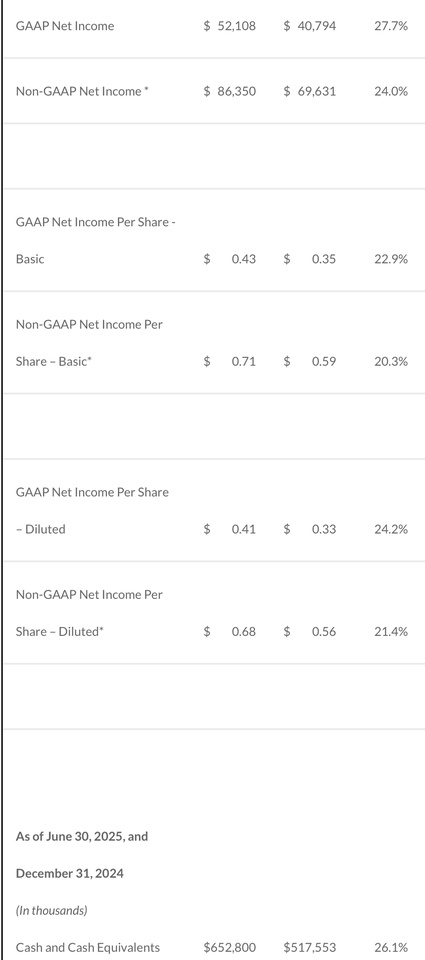Viewport: 425px width, 960px height.
Task: Click Non-GAAP Net Income Per Share – Basic* label
Action: [x=89, y=343]
